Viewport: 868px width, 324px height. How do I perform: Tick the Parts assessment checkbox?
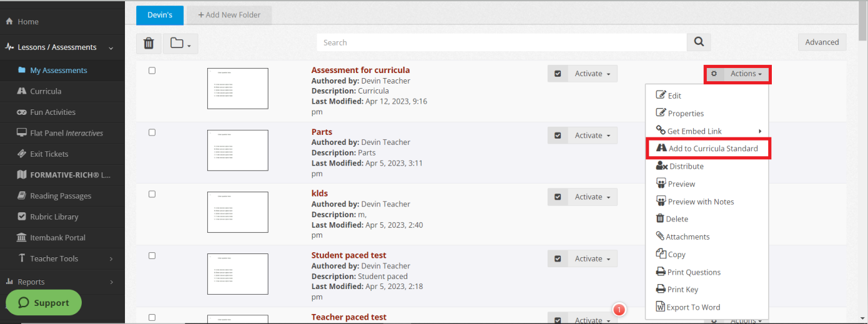coord(152,132)
